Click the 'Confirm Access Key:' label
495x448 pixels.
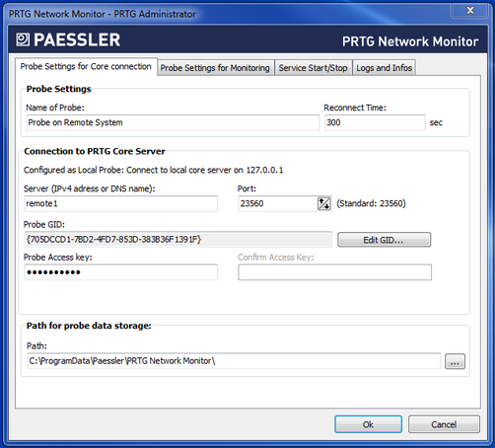click(x=275, y=258)
